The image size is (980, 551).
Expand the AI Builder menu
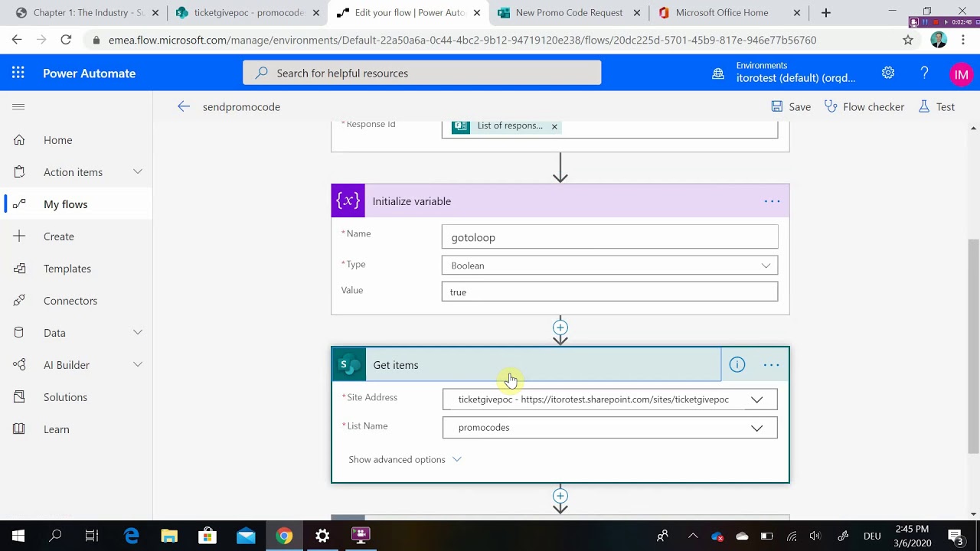pyautogui.click(x=138, y=365)
